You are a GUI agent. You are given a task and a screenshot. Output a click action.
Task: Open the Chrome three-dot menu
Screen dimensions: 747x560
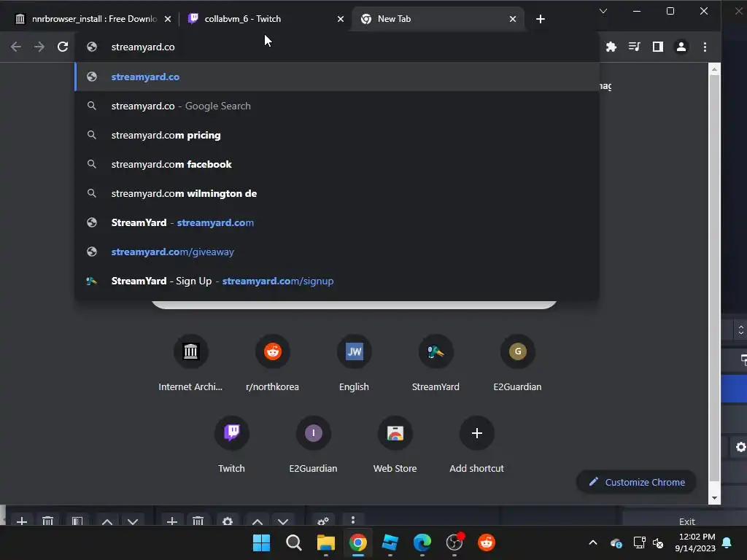pos(705,47)
